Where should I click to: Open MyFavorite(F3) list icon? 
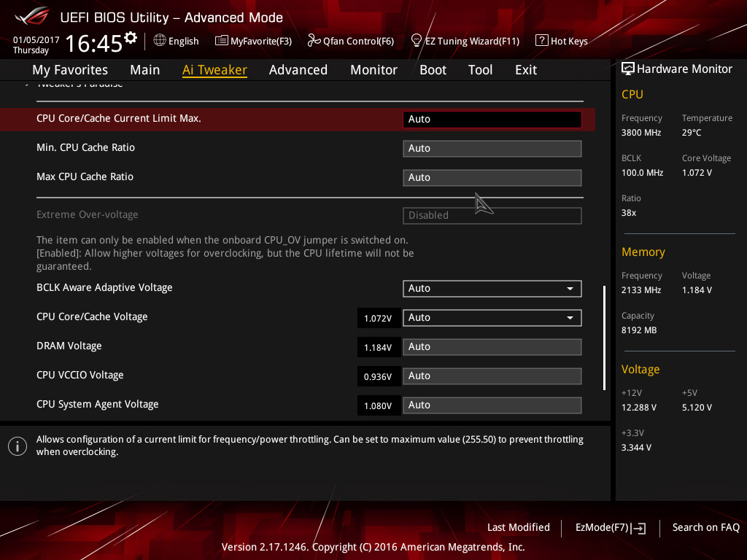click(x=222, y=41)
